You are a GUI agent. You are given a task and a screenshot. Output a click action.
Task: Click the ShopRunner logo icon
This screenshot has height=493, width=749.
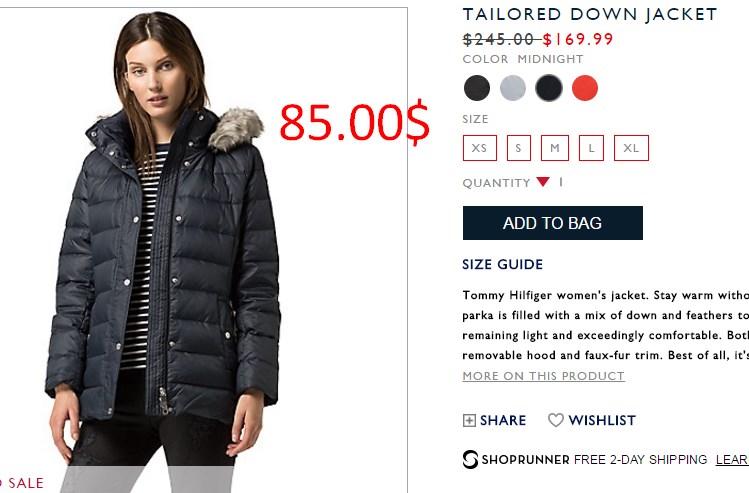pos(470,460)
